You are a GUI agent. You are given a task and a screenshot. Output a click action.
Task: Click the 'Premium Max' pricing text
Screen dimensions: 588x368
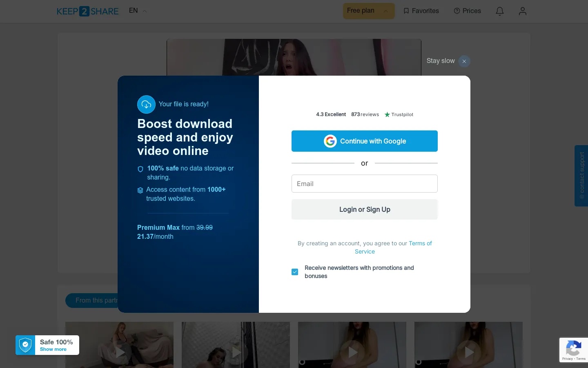point(158,227)
